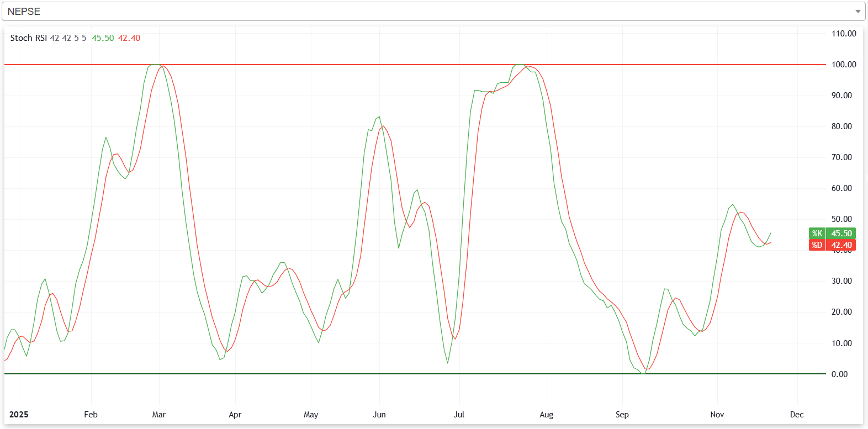
Task: Select the Jul label on time axis
Action: pyautogui.click(x=459, y=415)
